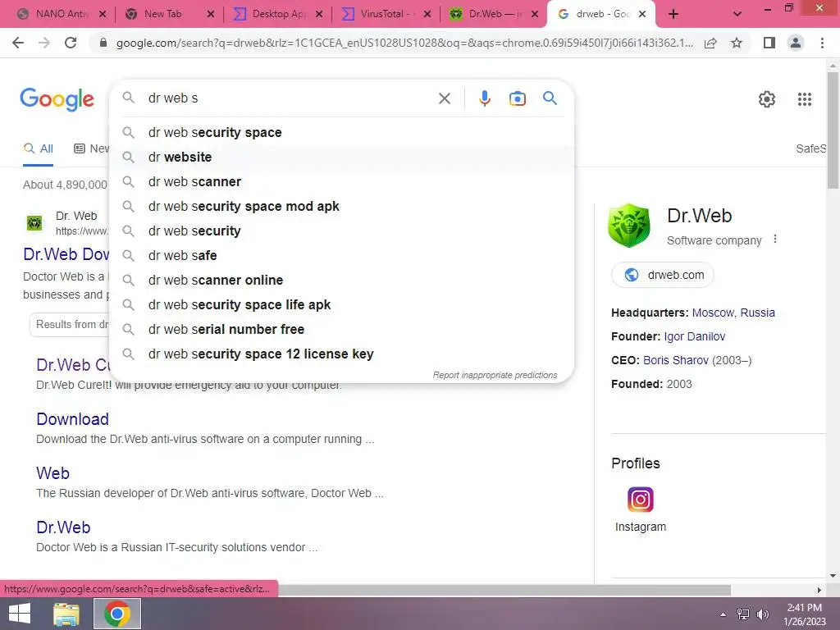
Task: Click in the Google search input field
Action: coord(290,98)
